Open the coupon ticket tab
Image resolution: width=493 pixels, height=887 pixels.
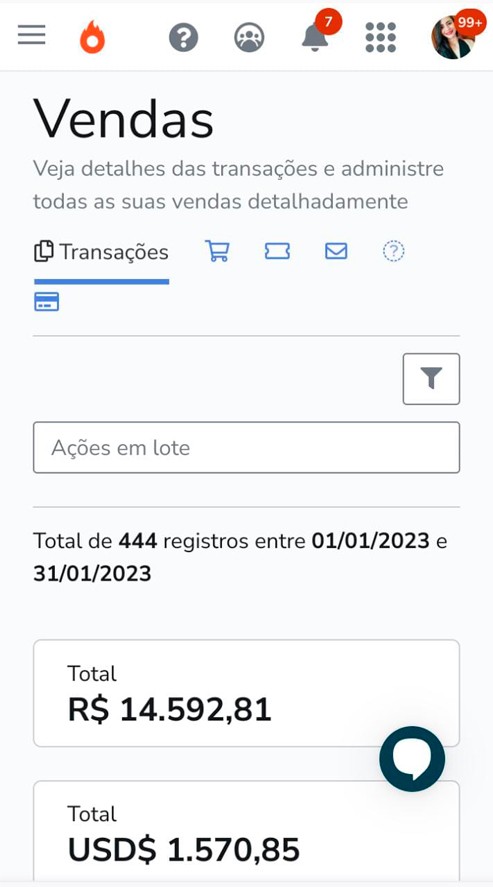tap(277, 251)
